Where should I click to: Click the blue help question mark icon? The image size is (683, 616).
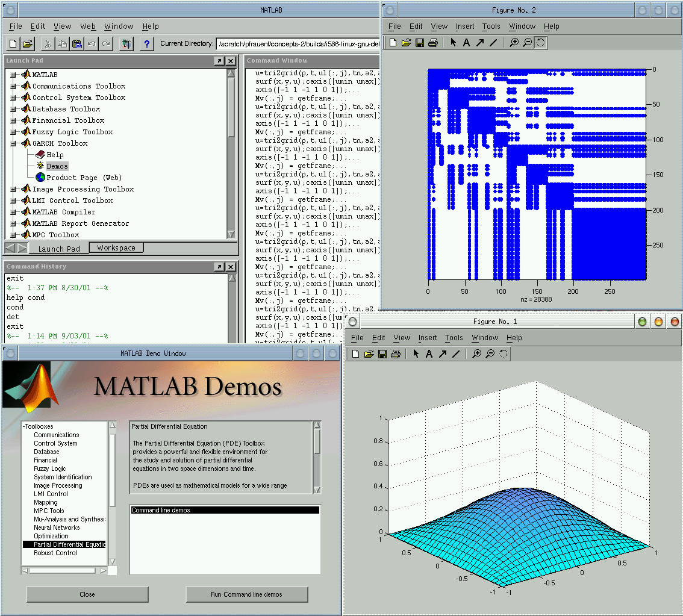(x=146, y=43)
